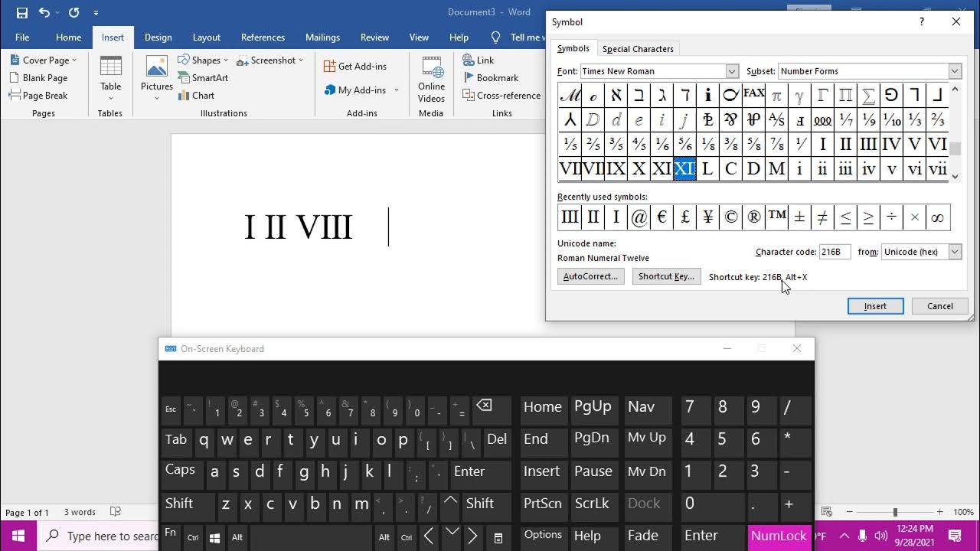Image resolution: width=980 pixels, height=551 pixels.
Task: Click the zoom slider in Word status bar
Action: click(x=894, y=512)
